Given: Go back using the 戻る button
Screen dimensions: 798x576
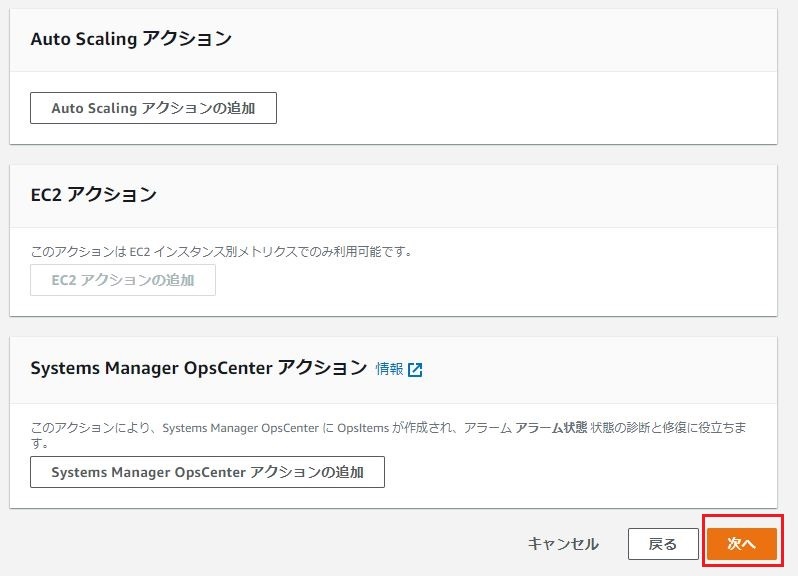Looking at the screenshot, I should (663, 544).
